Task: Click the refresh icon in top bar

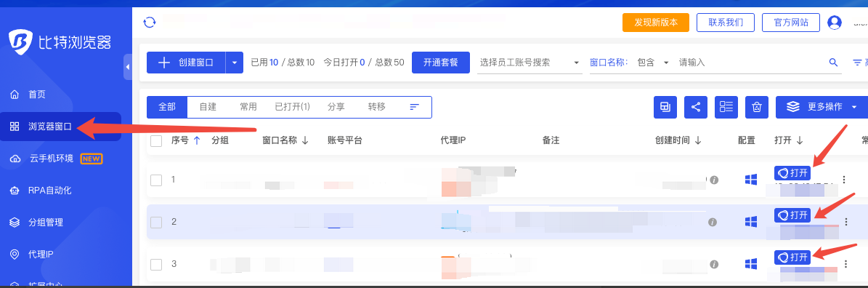Action: click(149, 22)
